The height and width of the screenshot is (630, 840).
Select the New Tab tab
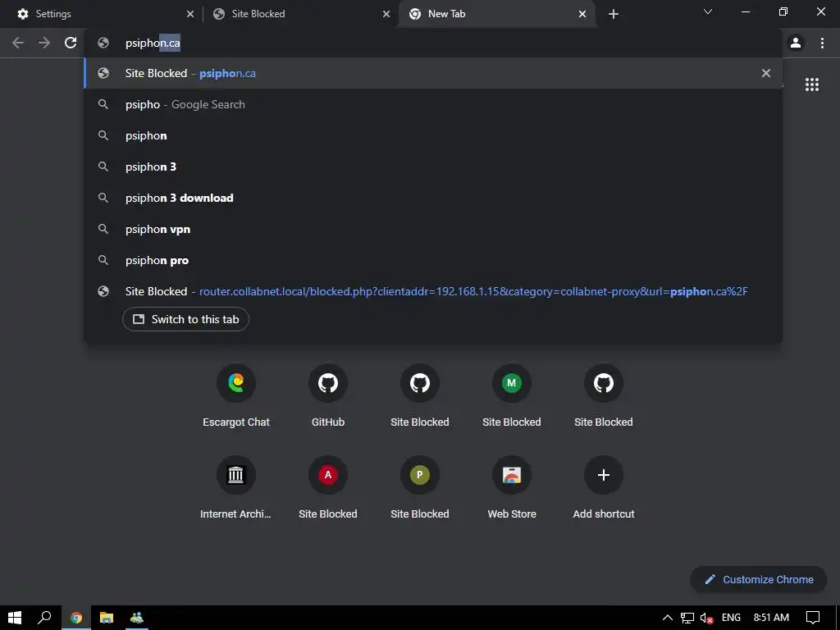tap(495, 14)
